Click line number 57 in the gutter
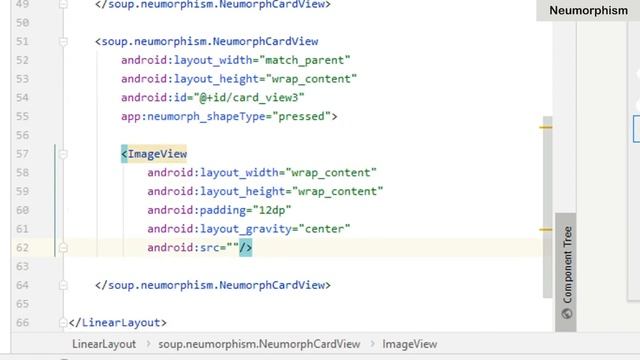 point(22,154)
